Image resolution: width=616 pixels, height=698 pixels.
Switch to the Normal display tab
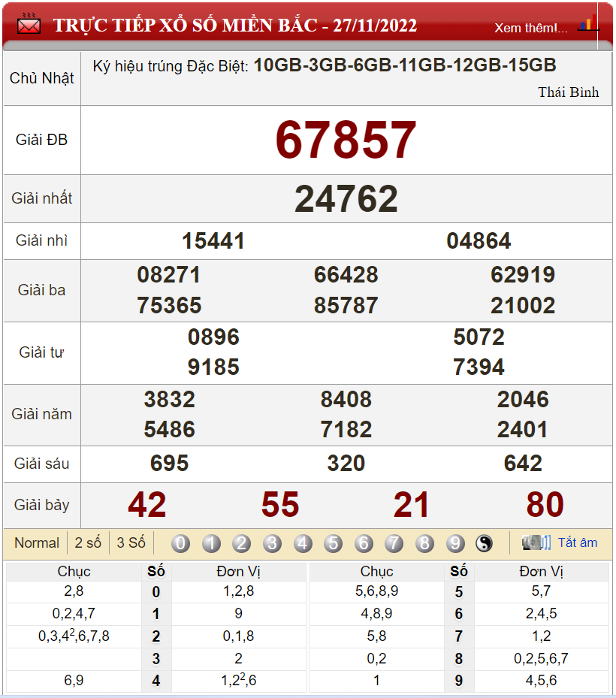click(37, 542)
